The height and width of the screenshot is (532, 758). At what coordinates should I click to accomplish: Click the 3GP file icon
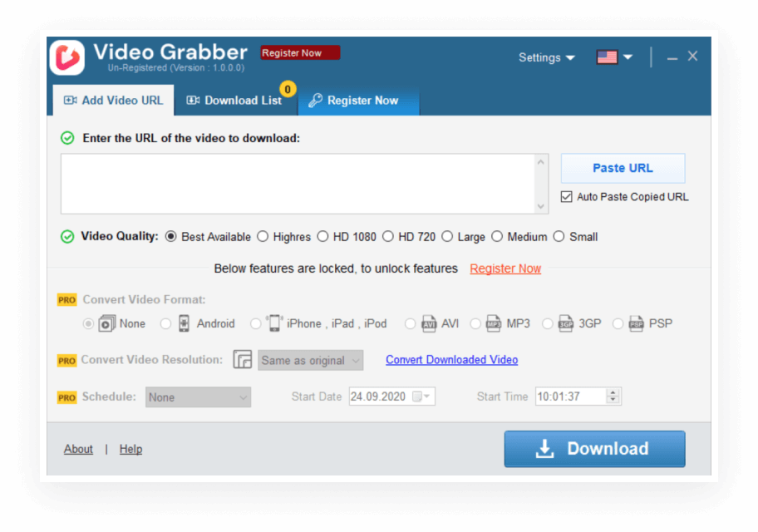[566, 323]
